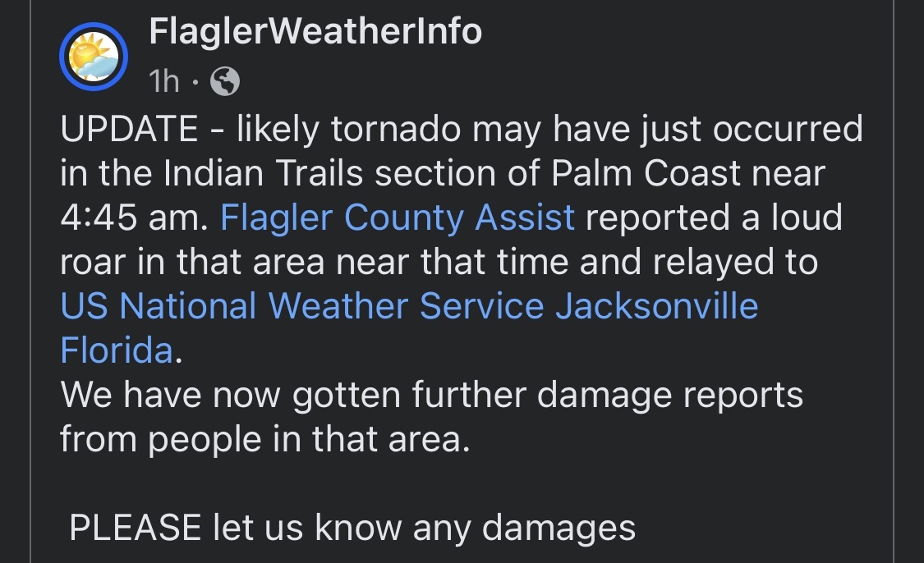This screenshot has width=924, height=563.
Task: Click the word PLEASE
Action: 135,527
